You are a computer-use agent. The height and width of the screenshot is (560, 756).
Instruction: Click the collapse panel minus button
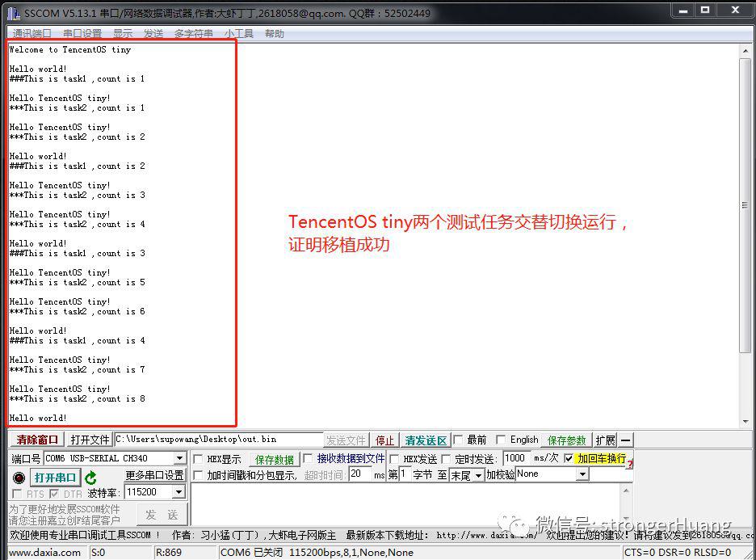(625, 440)
